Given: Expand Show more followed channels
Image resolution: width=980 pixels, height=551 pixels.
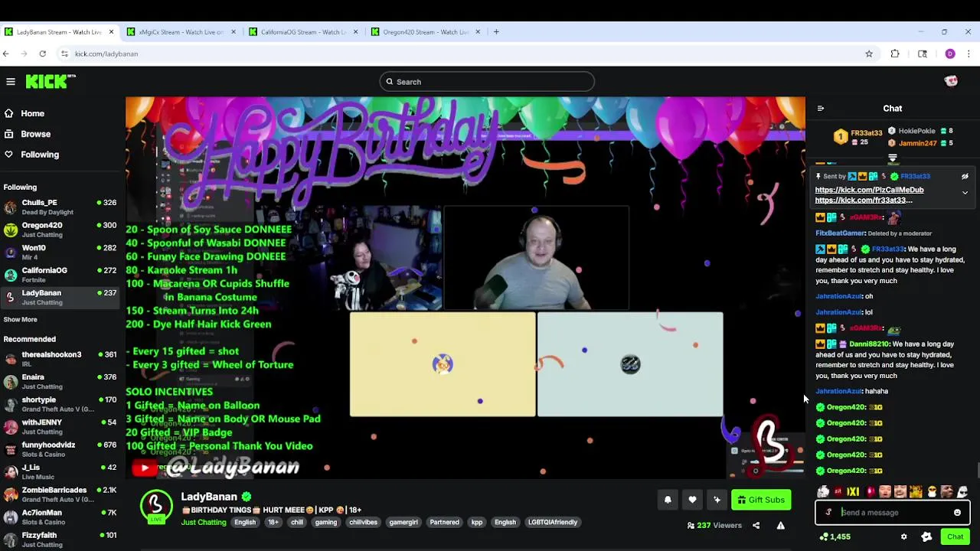Looking at the screenshot, I should pos(20,319).
